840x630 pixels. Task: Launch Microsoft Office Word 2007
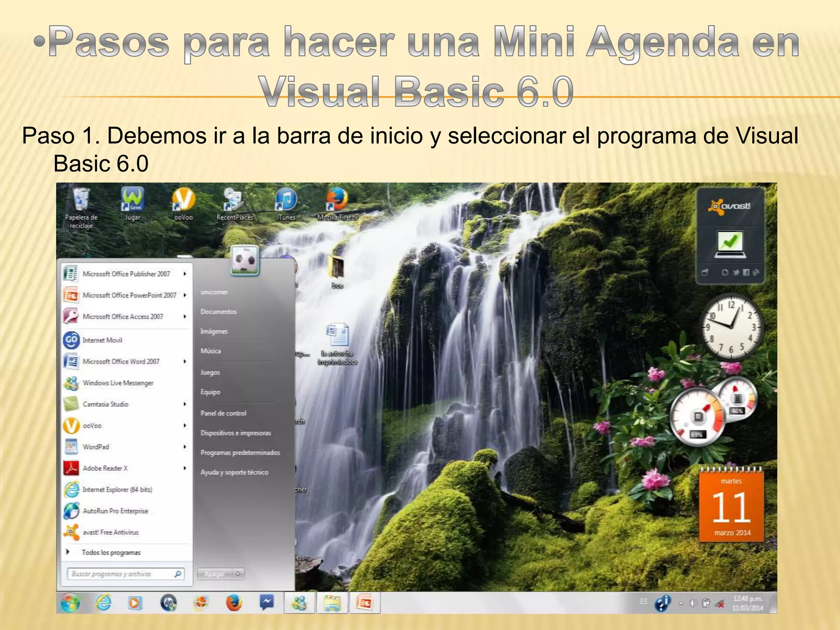click(121, 361)
